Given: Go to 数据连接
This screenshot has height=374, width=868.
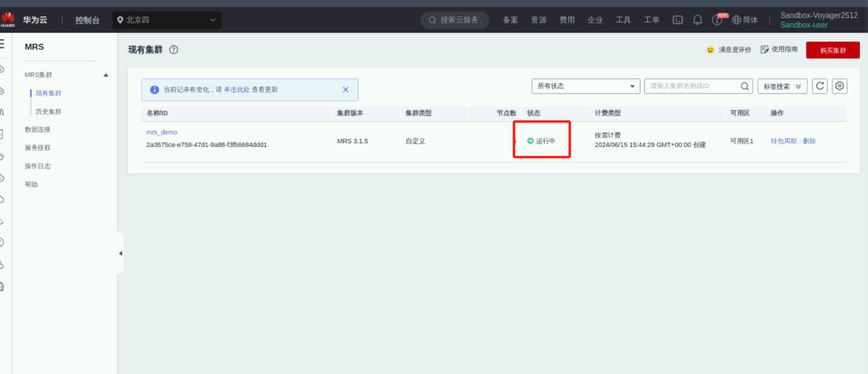Looking at the screenshot, I should point(38,129).
